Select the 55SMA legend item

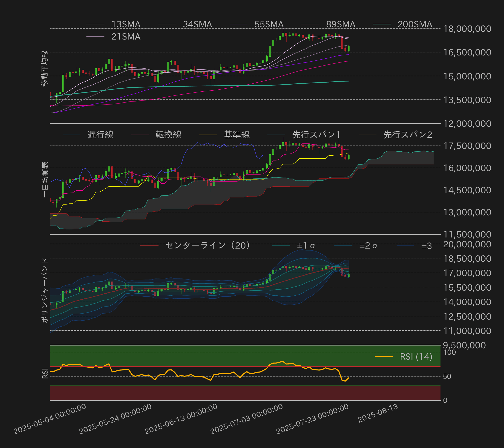coord(268,24)
